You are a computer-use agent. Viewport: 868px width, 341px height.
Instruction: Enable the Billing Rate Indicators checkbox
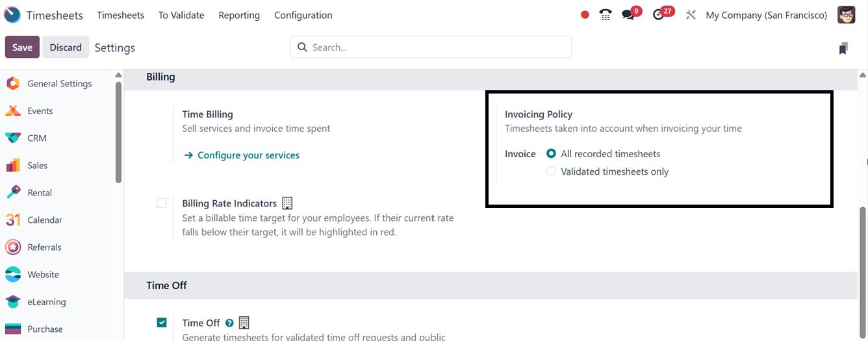(x=162, y=203)
